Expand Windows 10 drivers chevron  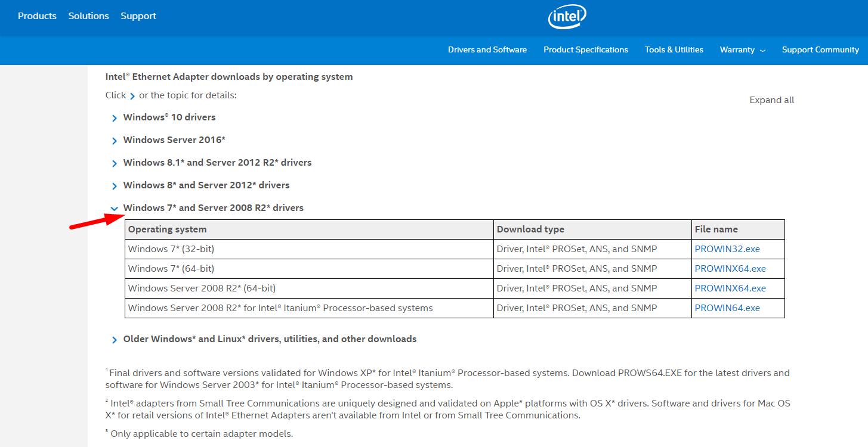(115, 118)
